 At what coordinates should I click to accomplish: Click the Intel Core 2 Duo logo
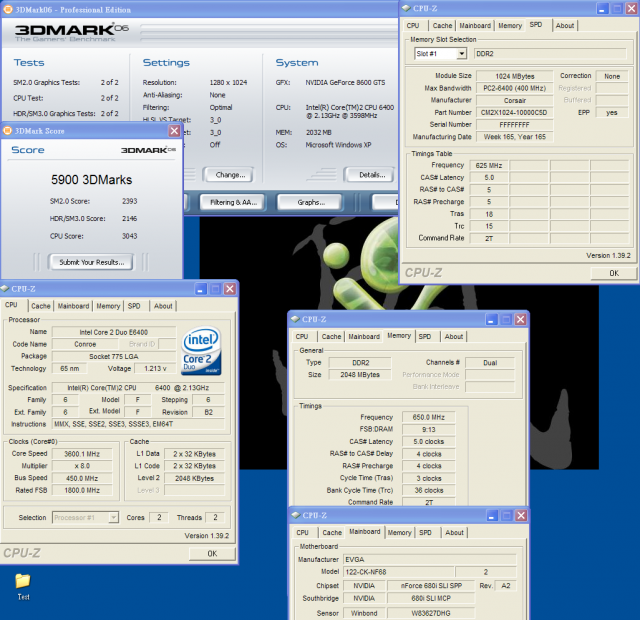[x=202, y=351]
